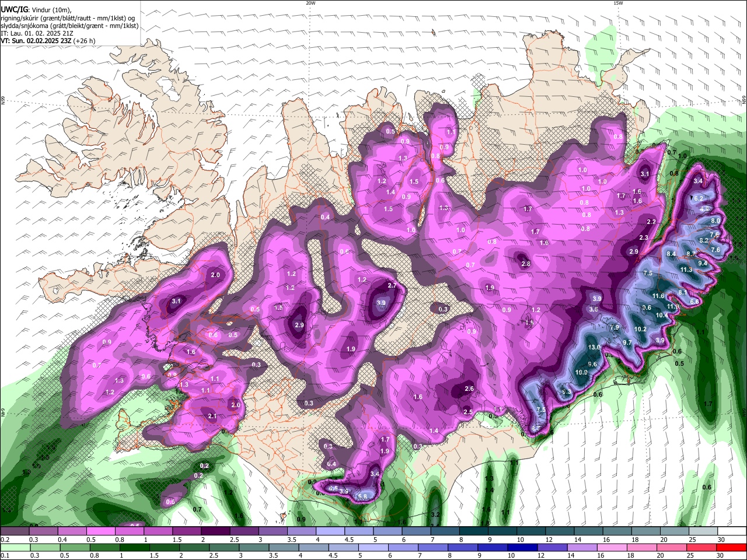The width and height of the screenshot is (747, 560).
Task: Click the 8.0 value in the Eastfjords
Action: point(715,220)
